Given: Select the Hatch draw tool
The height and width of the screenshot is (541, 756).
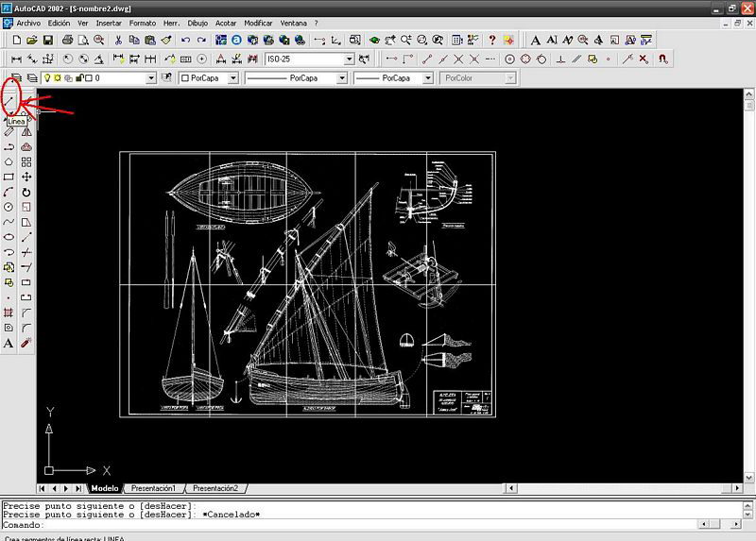Looking at the screenshot, I should [9, 313].
